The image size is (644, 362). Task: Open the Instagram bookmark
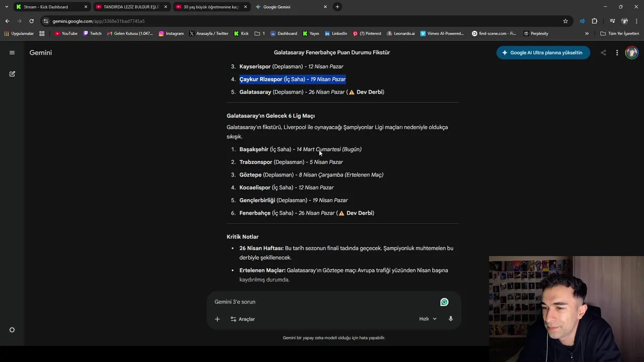tap(171, 34)
